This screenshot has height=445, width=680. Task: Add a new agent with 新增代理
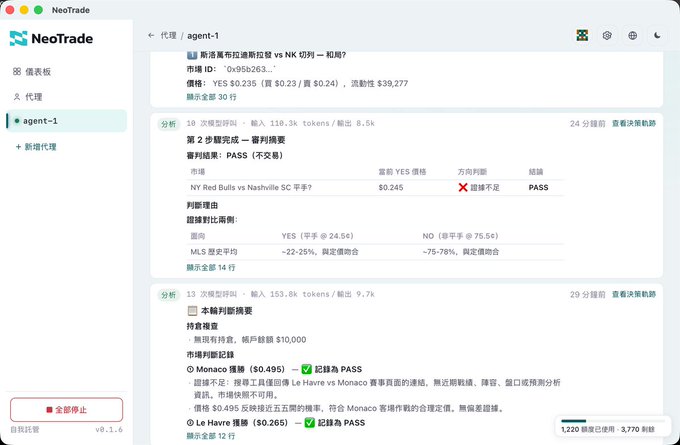click(36, 147)
